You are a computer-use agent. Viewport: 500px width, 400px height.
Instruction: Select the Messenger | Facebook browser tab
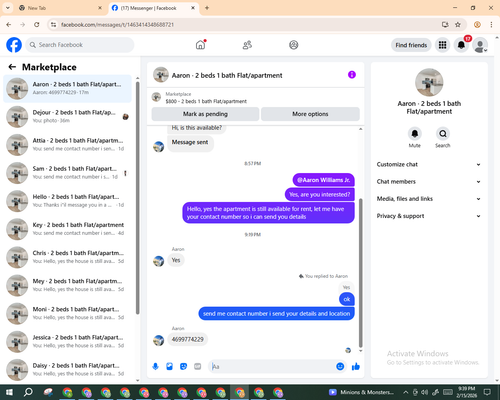pyautogui.click(x=153, y=8)
